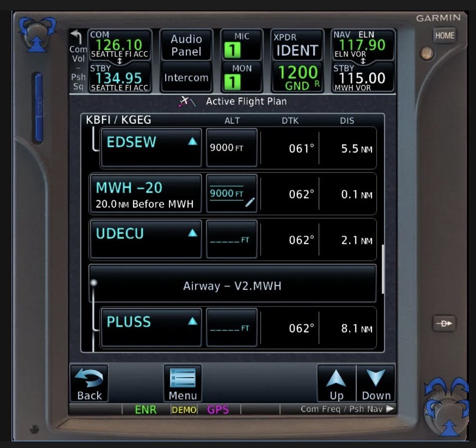Toggle MIC 1 selection

[242, 45]
